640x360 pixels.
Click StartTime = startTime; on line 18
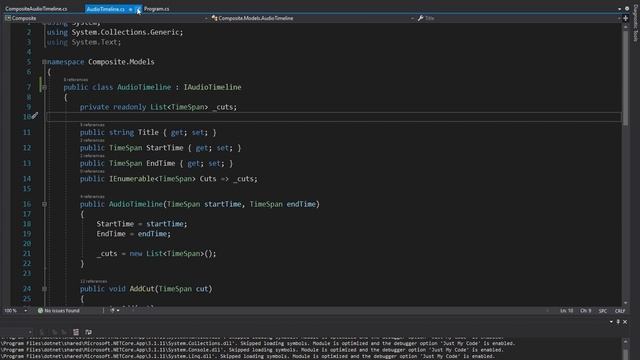point(142,224)
